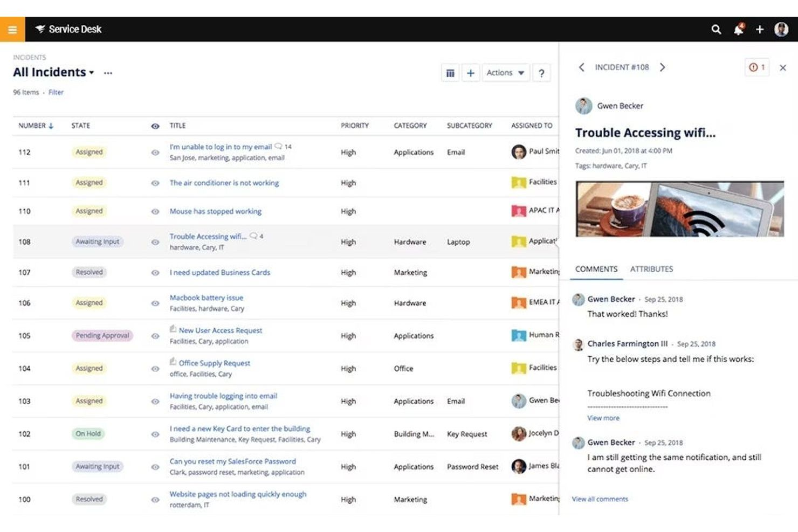Open notifications bell showing 4 alerts
This screenshot has height=532, width=798.
click(x=738, y=30)
